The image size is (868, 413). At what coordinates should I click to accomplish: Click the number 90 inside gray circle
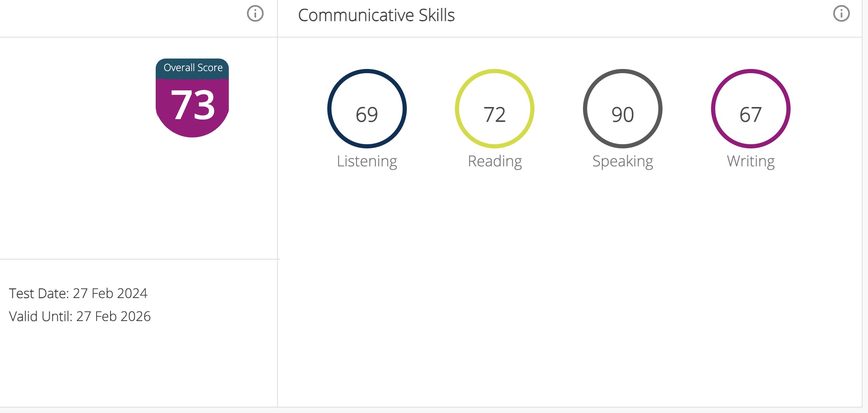[623, 115]
